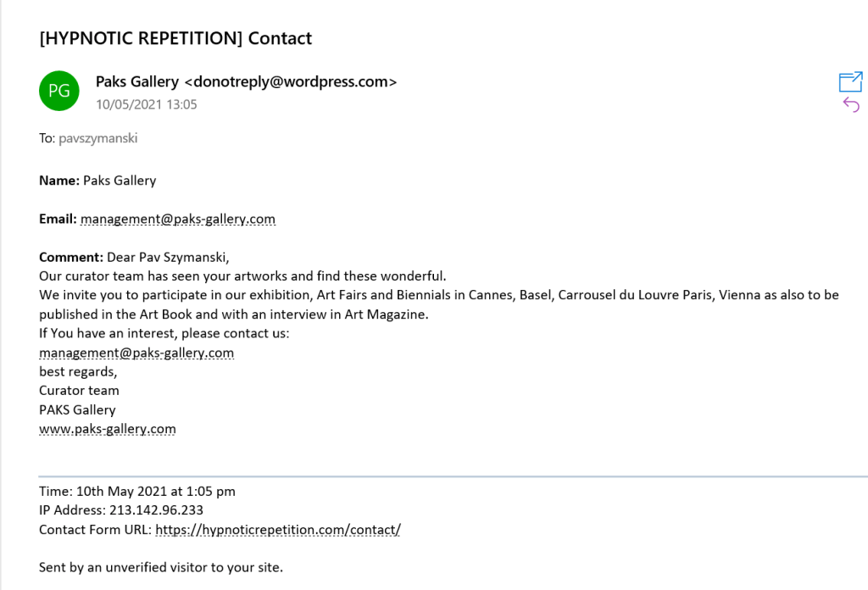Click the purple reply arrow icon
The image size is (868, 590).
(851, 104)
